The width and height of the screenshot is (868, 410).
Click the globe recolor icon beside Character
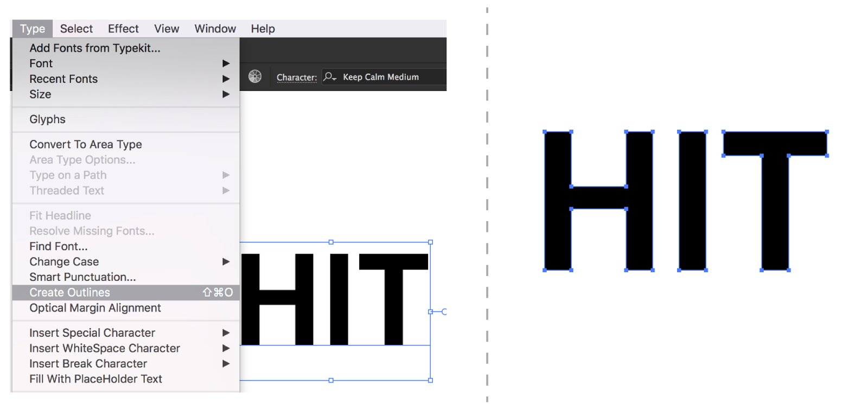tap(255, 76)
